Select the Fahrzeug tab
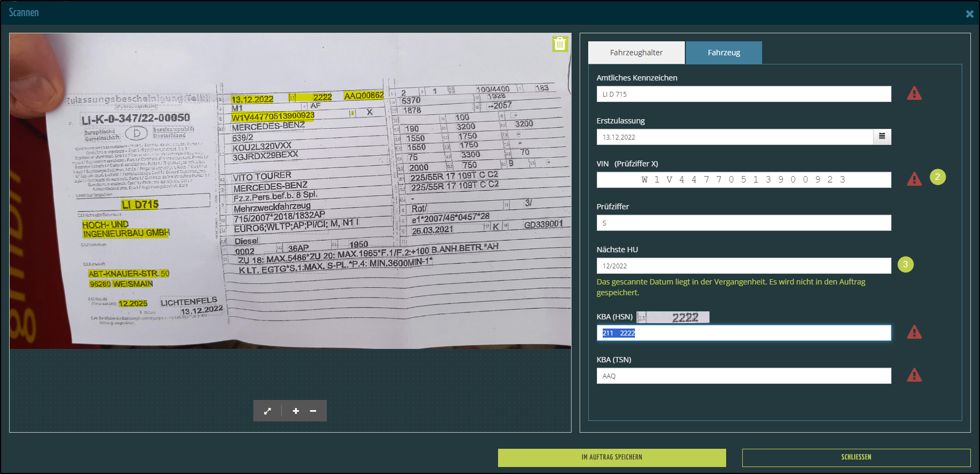The height and width of the screenshot is (474, 980). pyautogui.click(x=723, y=53)
